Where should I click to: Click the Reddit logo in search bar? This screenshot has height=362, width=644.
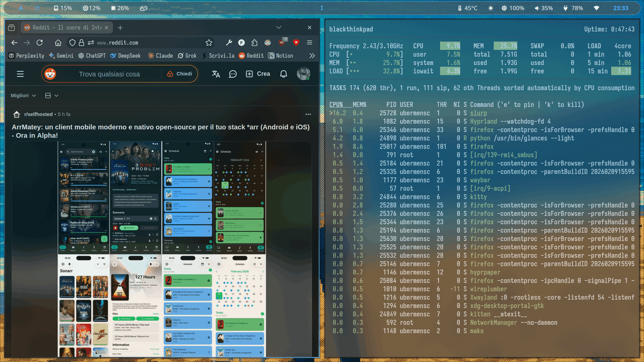(x=50, y=74)
